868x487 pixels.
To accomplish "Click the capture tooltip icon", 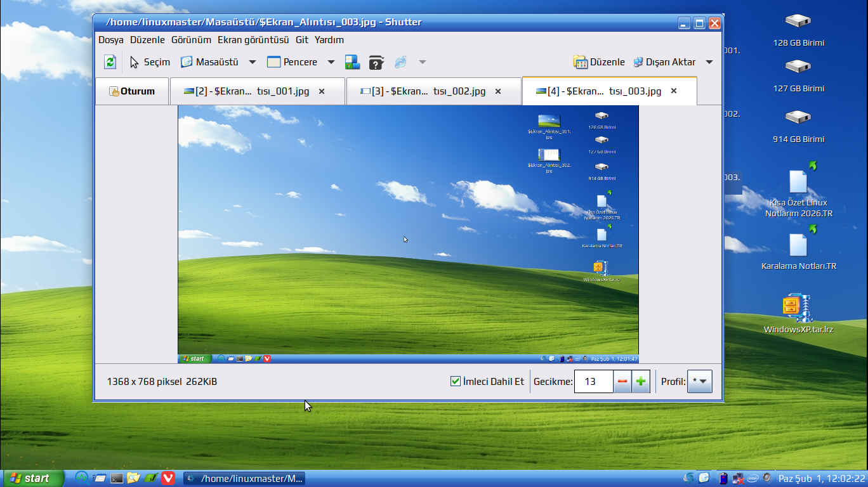I will 376,62.
